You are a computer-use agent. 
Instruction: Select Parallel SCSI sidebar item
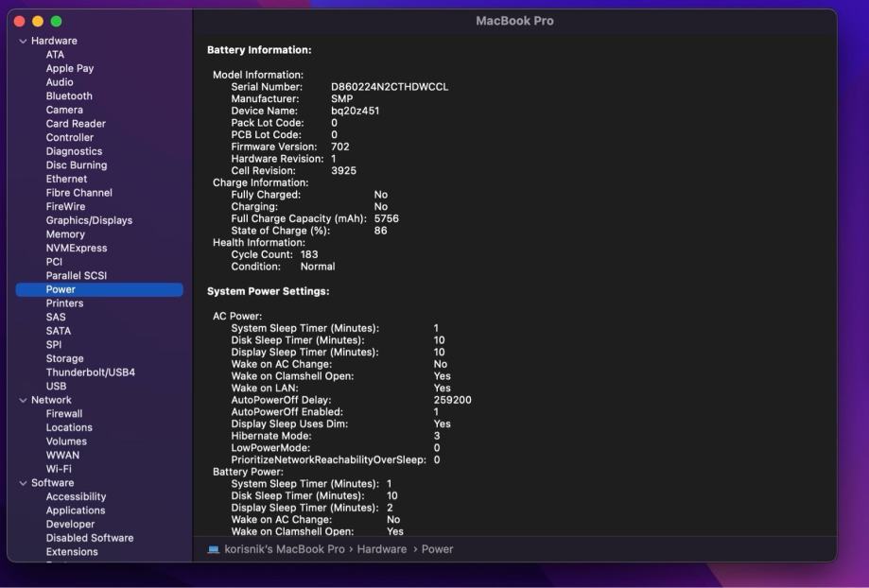[x=77, y=275]
